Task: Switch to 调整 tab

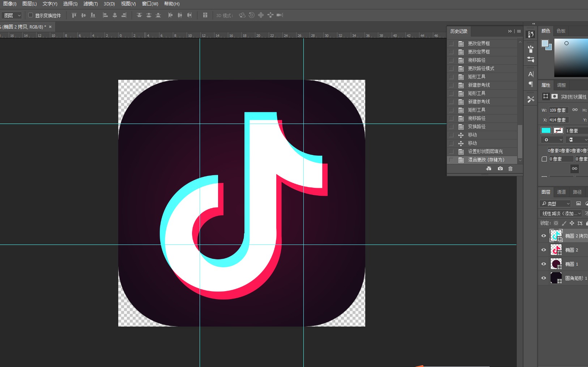Action: 561,85
